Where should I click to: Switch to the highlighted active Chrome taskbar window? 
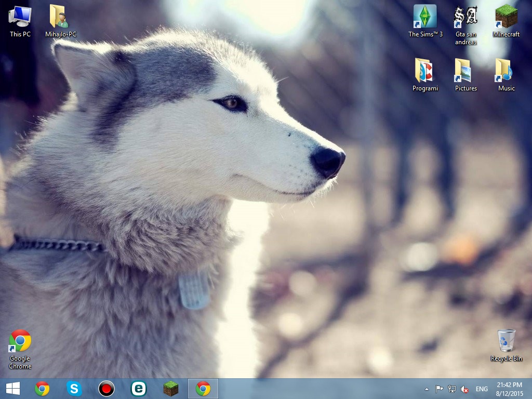203,389
